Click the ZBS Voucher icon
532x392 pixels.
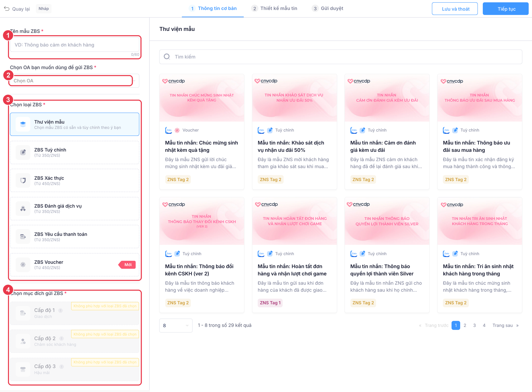coord(23,264)
